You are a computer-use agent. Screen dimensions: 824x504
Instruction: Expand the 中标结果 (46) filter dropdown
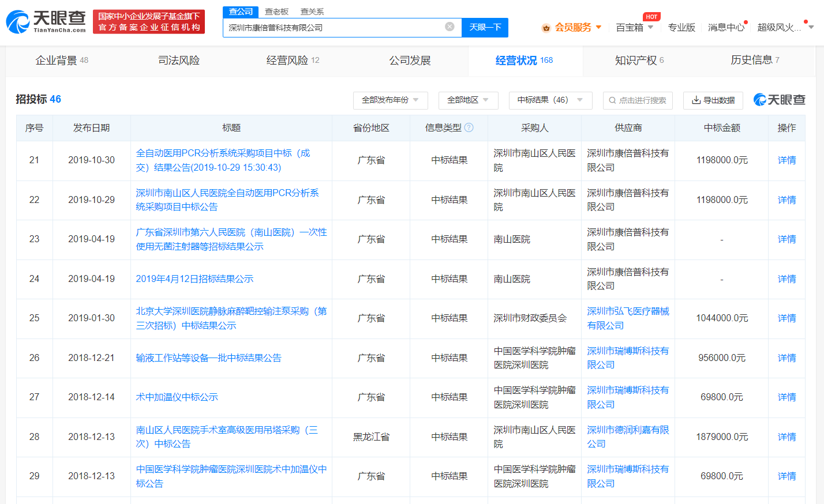(548, 100)
